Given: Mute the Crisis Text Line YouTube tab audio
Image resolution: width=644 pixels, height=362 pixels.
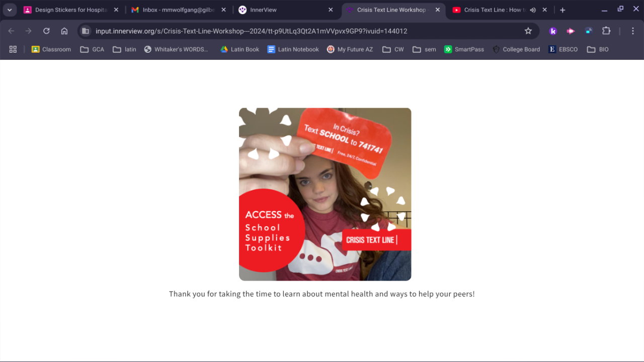Looking at the screenshot, I should (x=533, y=10).
